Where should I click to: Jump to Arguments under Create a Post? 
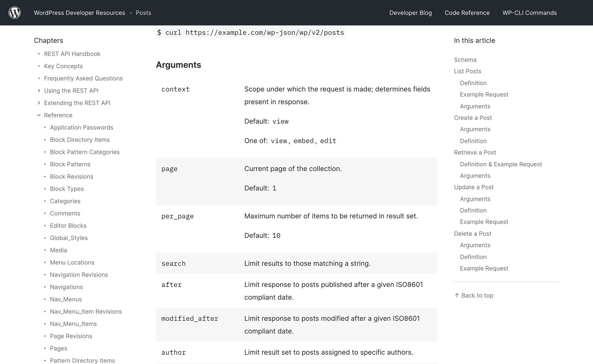[475, 129]
